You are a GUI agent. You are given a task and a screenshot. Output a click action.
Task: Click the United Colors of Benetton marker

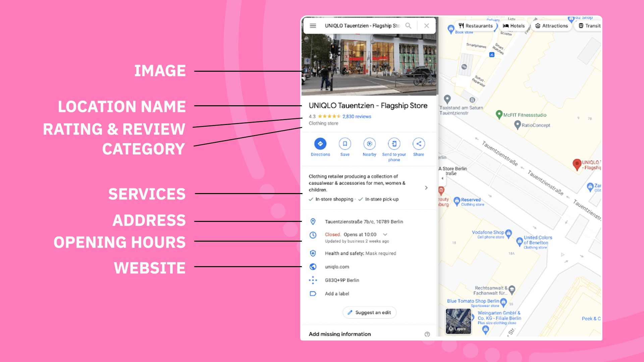click(520, 241)
